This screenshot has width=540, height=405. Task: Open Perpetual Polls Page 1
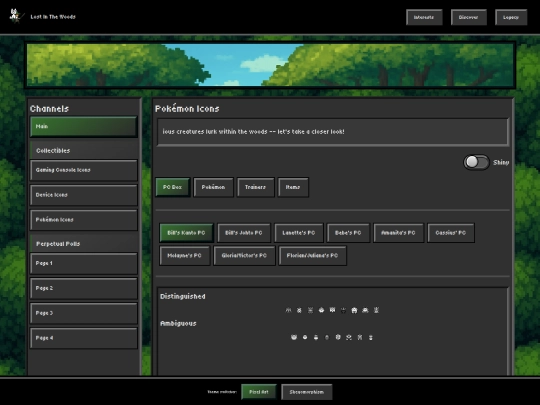coord(84,263)
